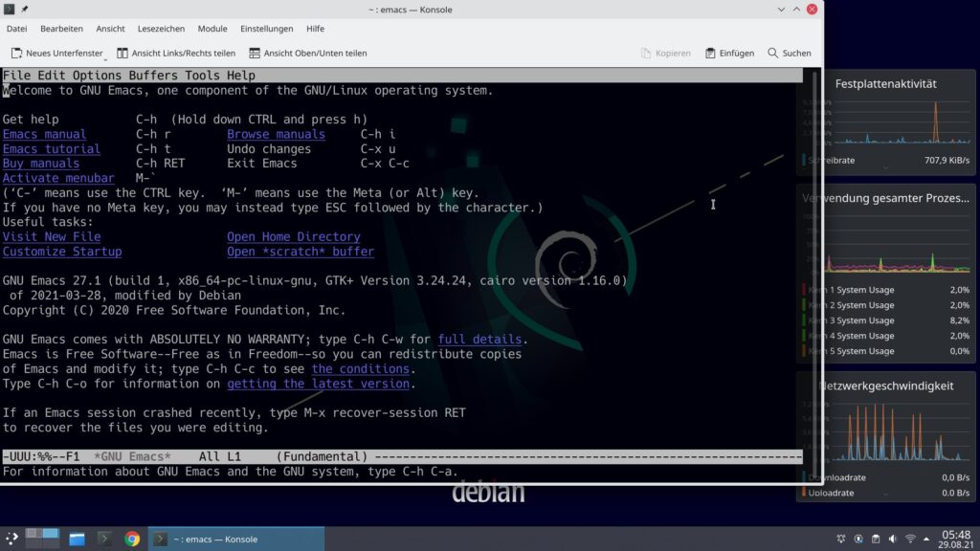Click the Activate menubar link

tap(58, 178)
